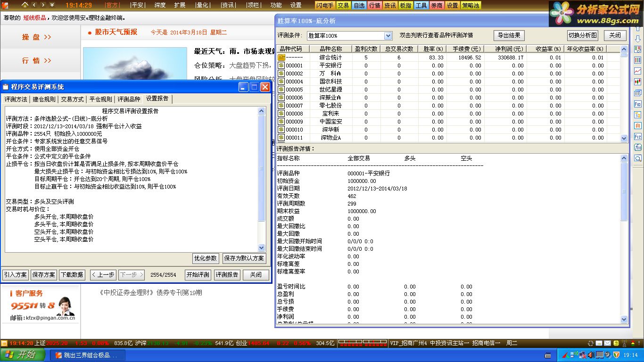Switch to 建仓规则 tab

point(44,99)
